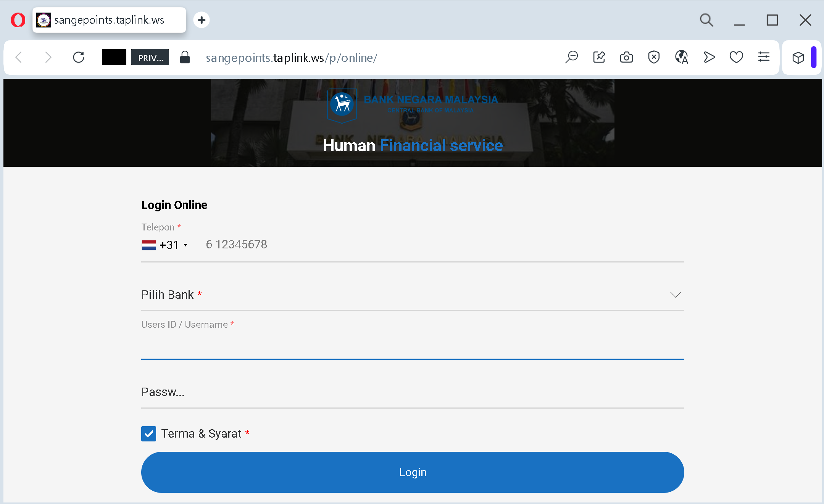The height and width of the screenshot is (504, 824).
Task: Open the page translate globe icon
Action: 681,57
